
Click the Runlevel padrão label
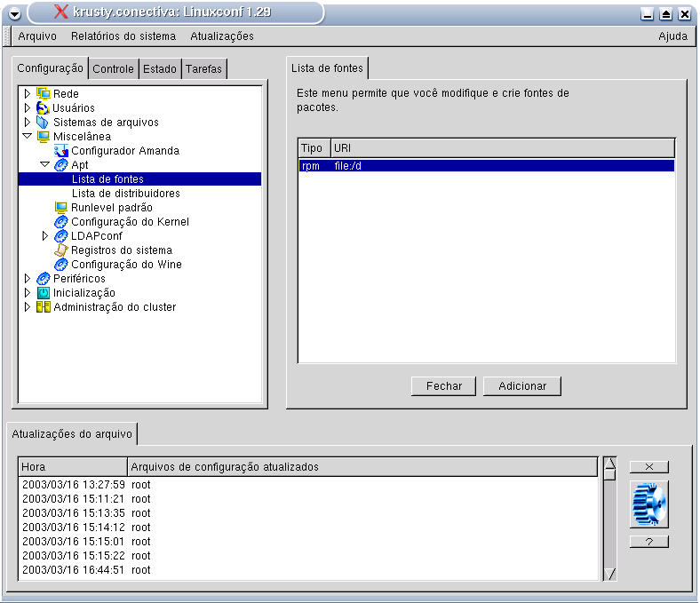tap(112, 208)
